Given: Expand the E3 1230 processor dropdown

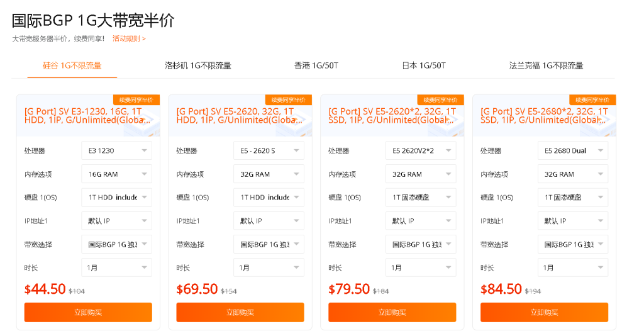Looking at the screenshot, I should click(116, 151).
